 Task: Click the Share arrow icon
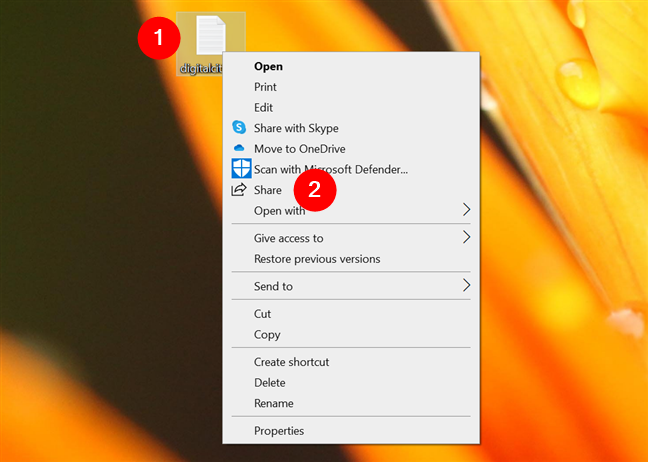[239, 190]
